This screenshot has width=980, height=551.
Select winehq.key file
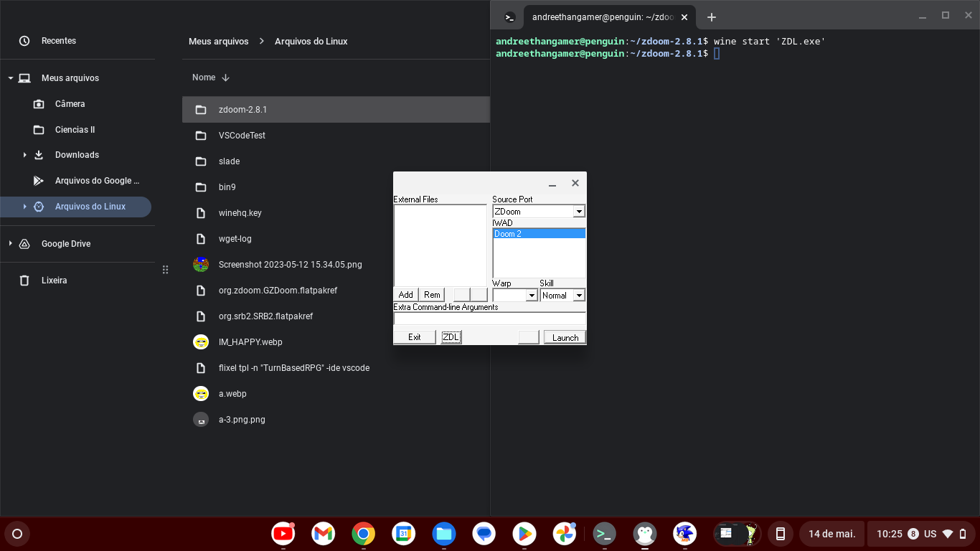pos(287,213)
